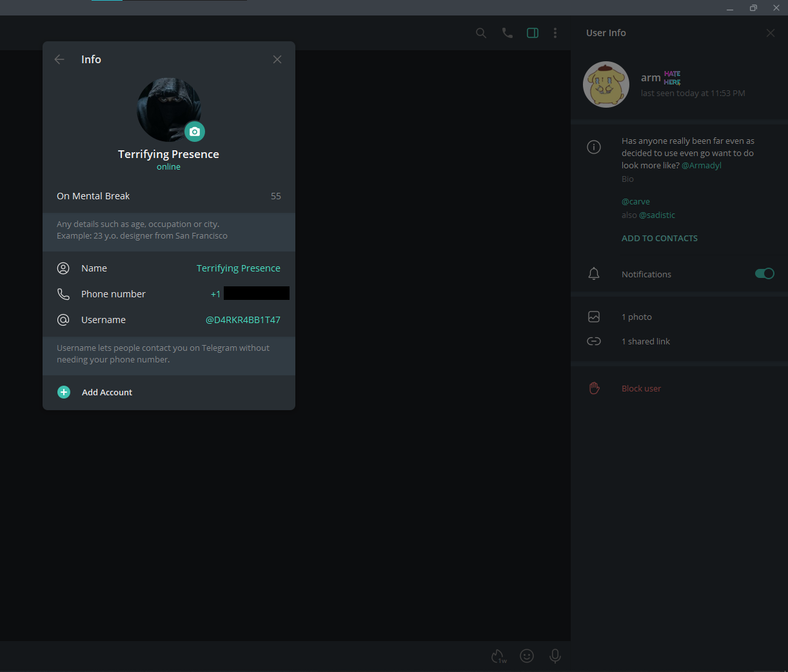
Task: Record a voice message with microphone
Action: point(555,656)
